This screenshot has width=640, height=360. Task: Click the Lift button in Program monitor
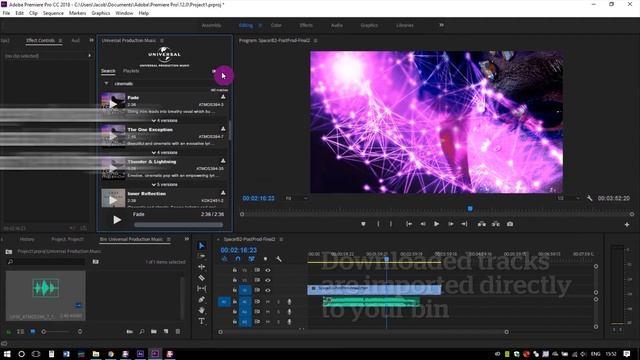click(482, 224)
